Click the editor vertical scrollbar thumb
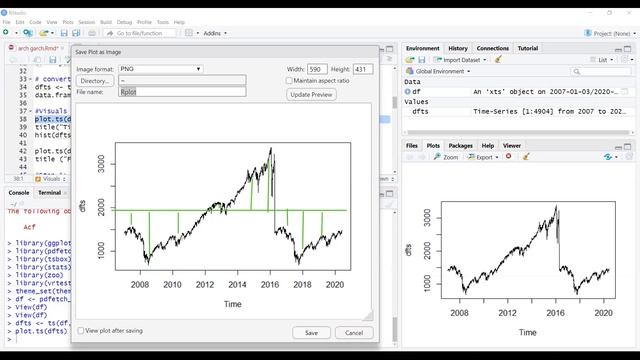Image resolution: width=640 pixels, height=360 pixels. click(394, 102)
